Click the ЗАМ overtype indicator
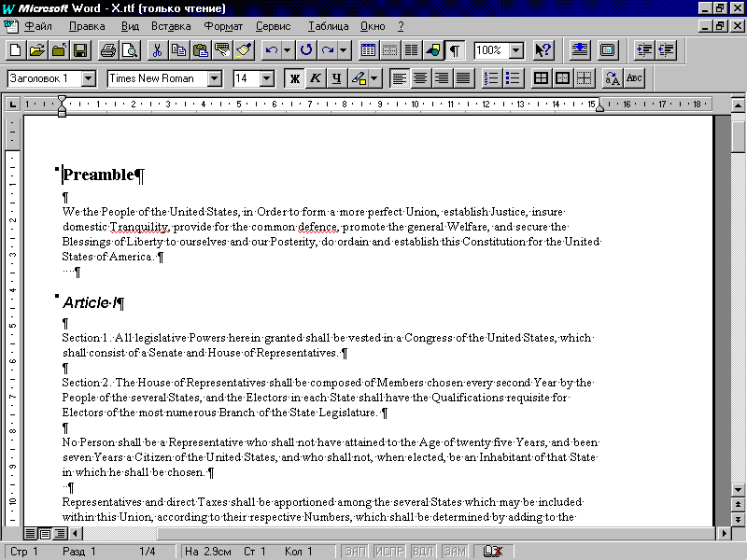Viewport: 747px width, 560px height. click(455, 552)
